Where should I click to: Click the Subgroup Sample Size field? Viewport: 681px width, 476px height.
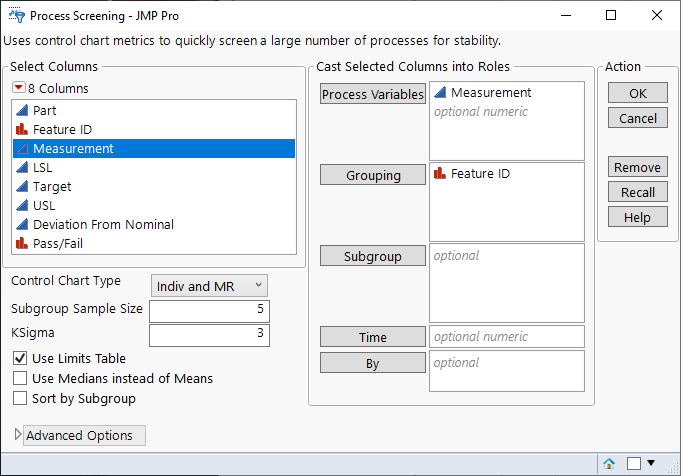pyautogui.click(x=210, y=309)
